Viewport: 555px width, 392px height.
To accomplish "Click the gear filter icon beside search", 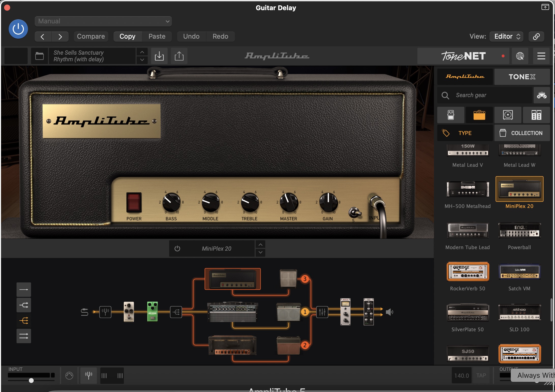I will pos(542,95).
